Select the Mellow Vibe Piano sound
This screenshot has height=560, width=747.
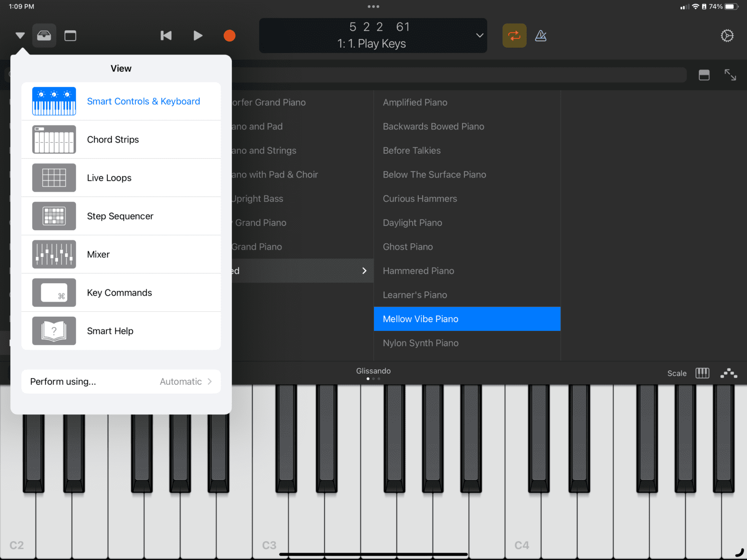[x=466, y=319]
